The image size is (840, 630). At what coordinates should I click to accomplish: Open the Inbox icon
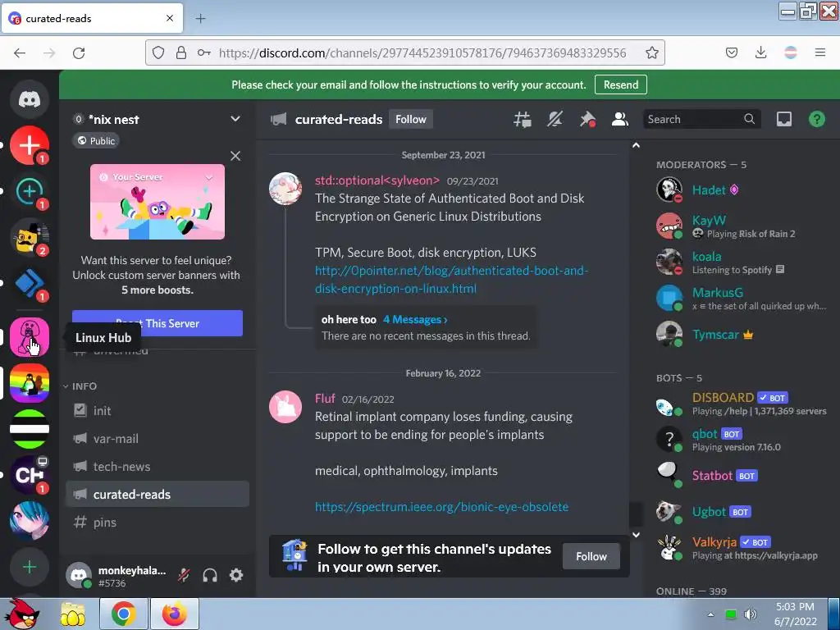[784, 119]
